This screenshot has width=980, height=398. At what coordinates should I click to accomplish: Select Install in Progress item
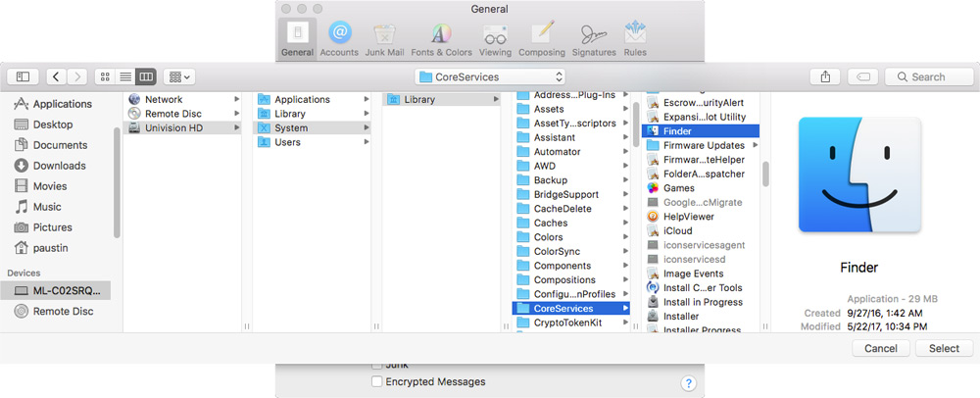pos(701,302)
